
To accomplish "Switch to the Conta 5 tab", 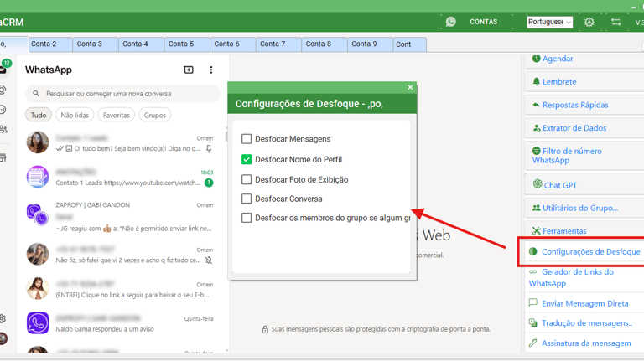I will [x=187, y=44].
